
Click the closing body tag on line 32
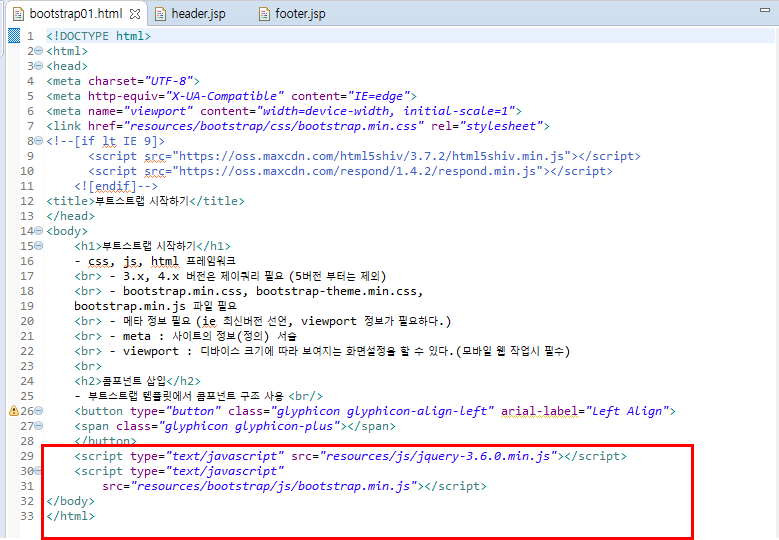[70, 501]
